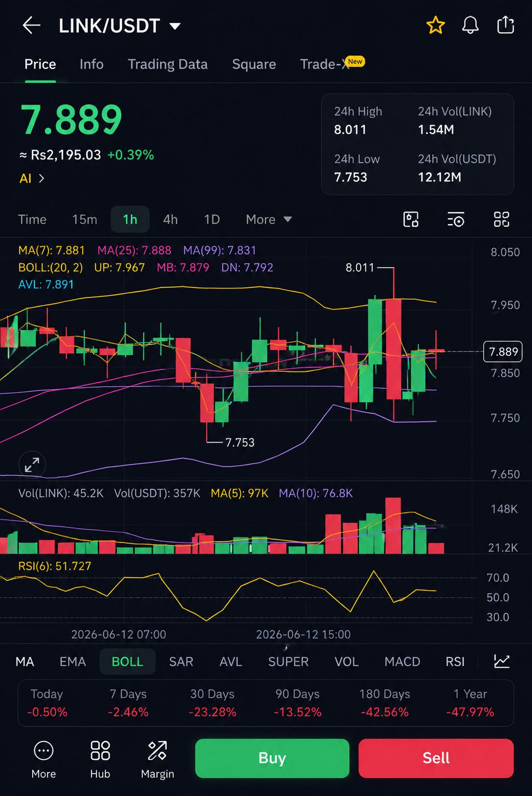
Task: Select the Today performance value
Action: pyautogui.click(x=47, y=712)
